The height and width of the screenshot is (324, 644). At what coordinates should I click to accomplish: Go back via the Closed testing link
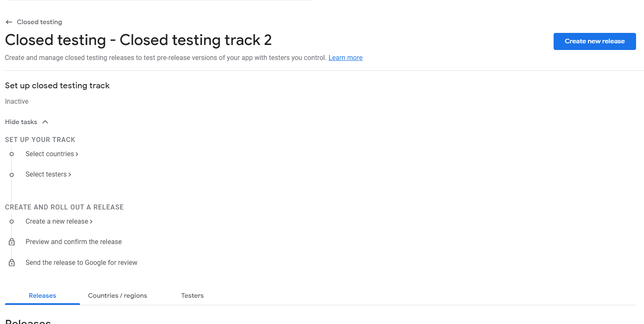[39, 22]
